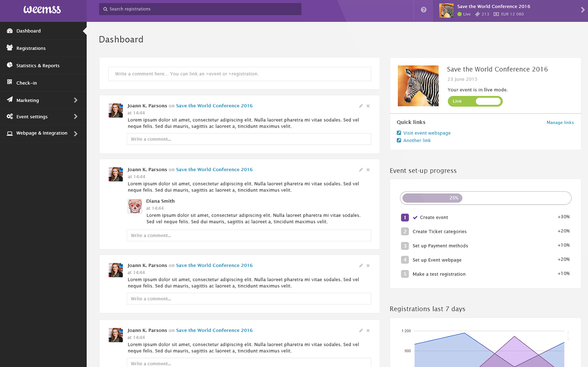This screenshot has height=367, width=588.
Task: Click the Check-in QR code icon
Action: [x=9, y=82]
